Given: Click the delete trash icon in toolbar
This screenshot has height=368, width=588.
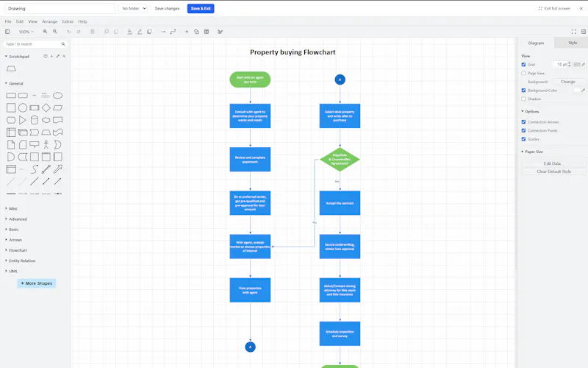Looking at the screenshot, I should click(x=93, y=32).
